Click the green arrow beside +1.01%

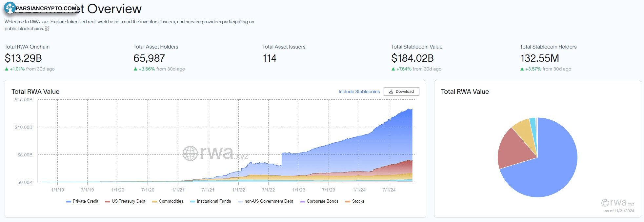point(7,69)
